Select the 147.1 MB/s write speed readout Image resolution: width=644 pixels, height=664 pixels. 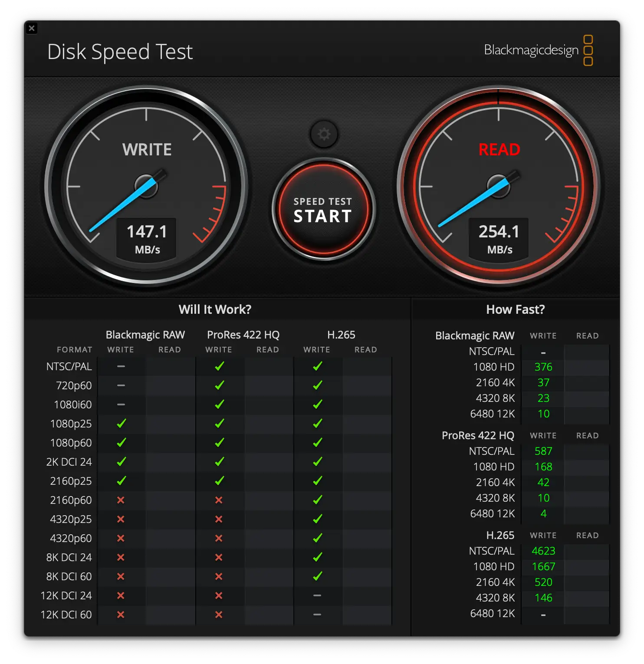pyautogui.click(x=147, y=238)
